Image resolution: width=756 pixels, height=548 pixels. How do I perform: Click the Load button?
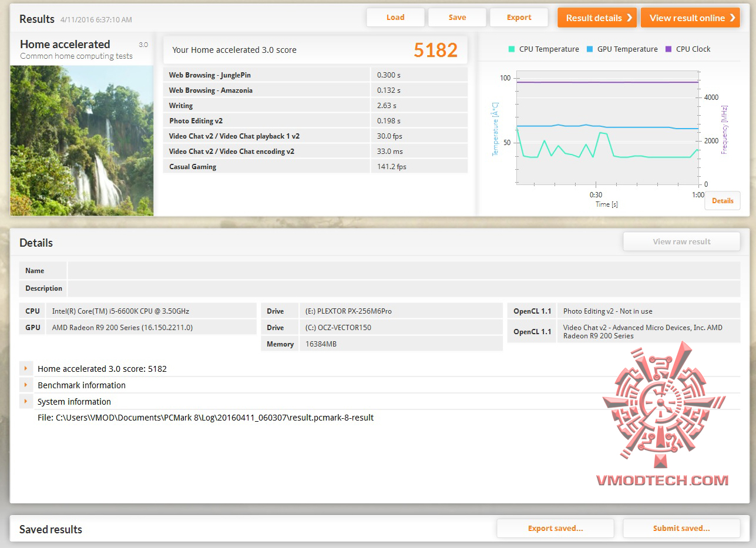(395, 18)
